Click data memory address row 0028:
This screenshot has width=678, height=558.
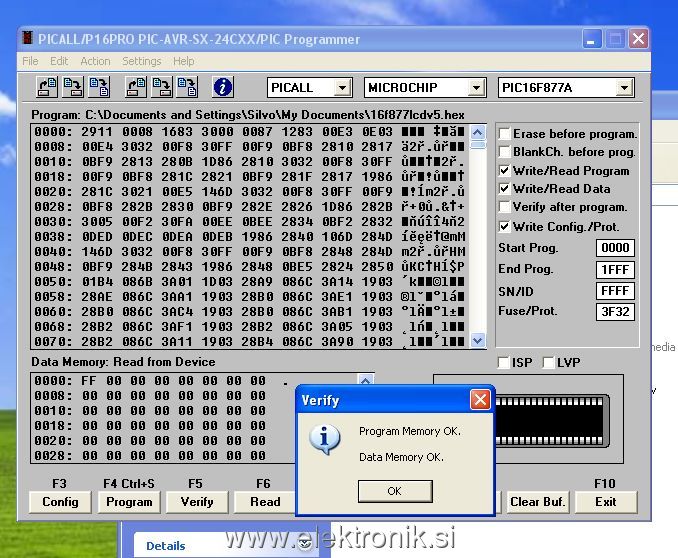click(54, 455)
